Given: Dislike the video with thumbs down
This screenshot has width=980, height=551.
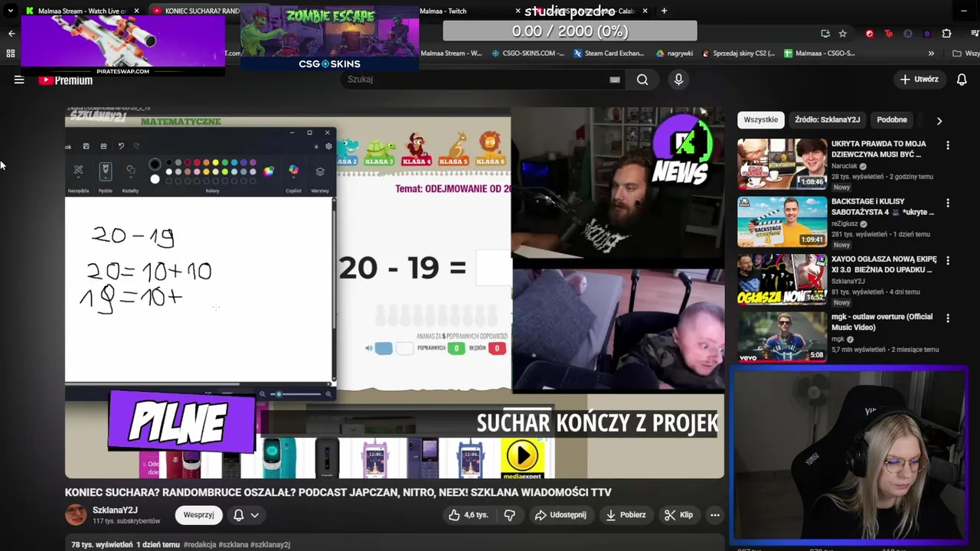Looking at the screenshot, I should [x=509, y=515].
